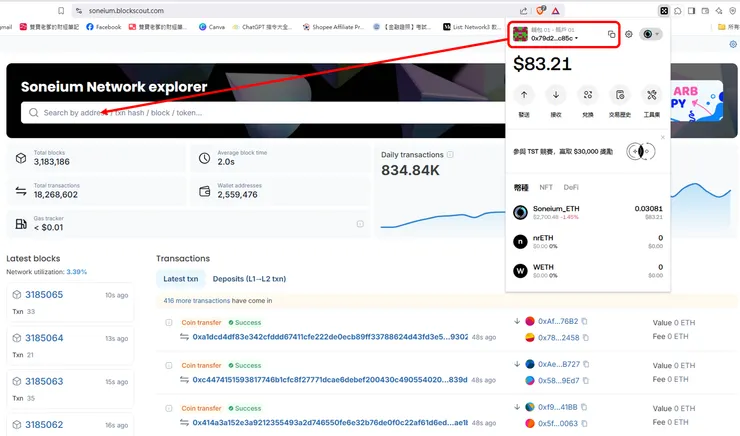Open address 0xf9...418B
This screenshot has width=740, height=436.
(x=557, y=407)
